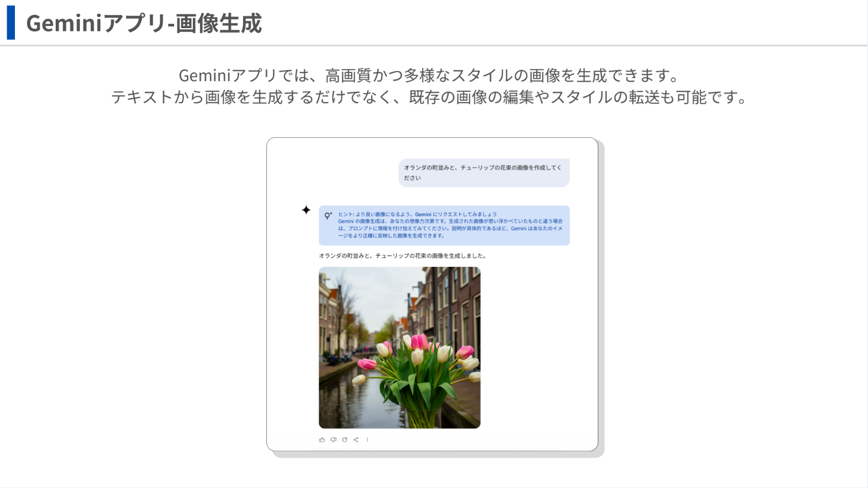
Task: Click the blue hint box starting with ヒント
Action: tap(444, 226)
